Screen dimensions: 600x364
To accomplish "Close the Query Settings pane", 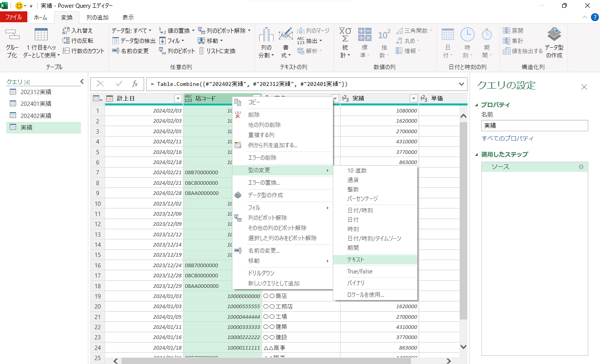I will point(584,87).
